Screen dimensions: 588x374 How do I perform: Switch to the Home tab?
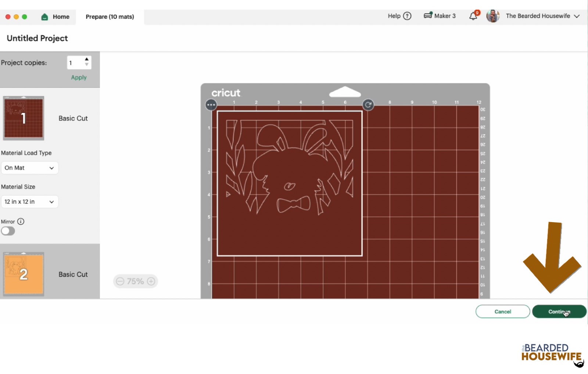coord(56,17)
